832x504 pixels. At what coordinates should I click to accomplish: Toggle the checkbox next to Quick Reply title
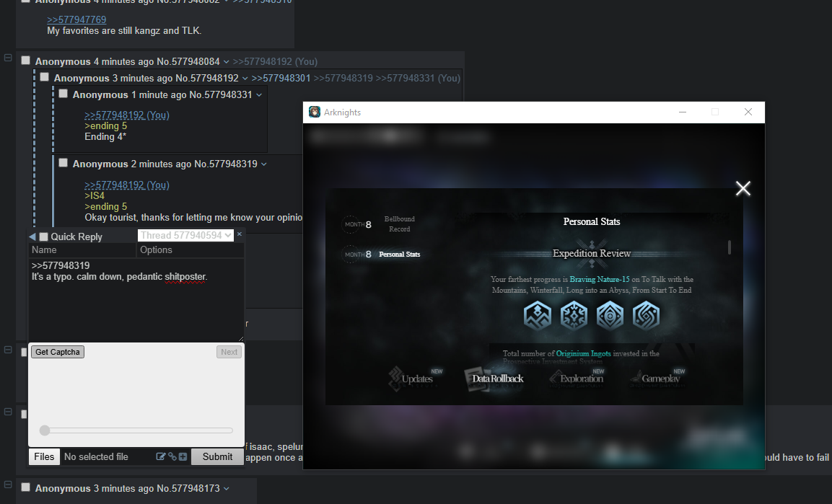[43, 237]
